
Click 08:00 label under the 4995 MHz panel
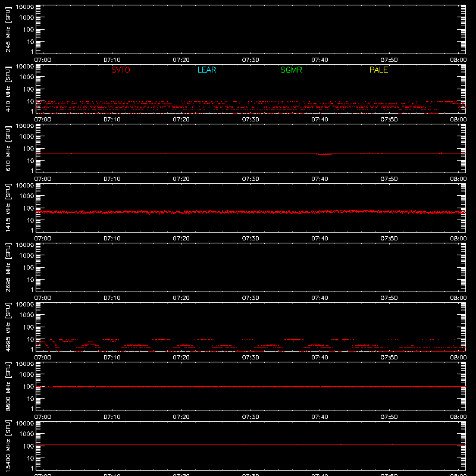[x=458, y=358]
